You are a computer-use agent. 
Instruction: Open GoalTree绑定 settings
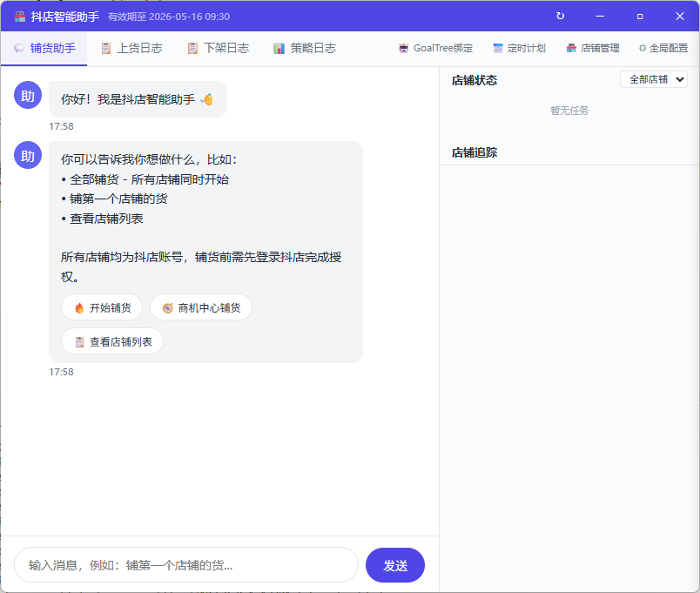click(x=435, y=48)
